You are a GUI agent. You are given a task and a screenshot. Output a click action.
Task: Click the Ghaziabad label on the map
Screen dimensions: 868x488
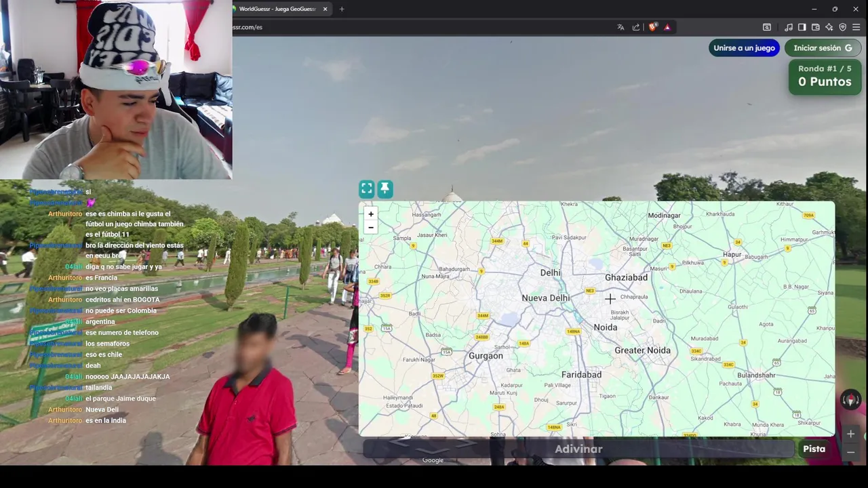click(x=626, y=277)
